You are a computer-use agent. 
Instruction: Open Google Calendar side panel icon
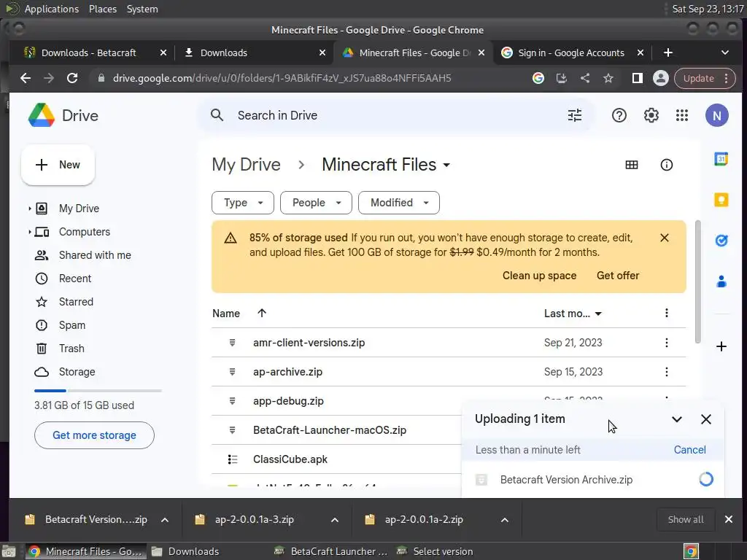pyautogui.click(x=721, y=158)
